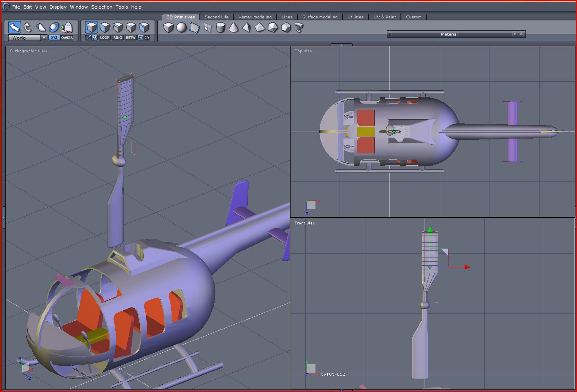The height and width of the screenshot is (392, 577).
Task: Close the Material panel
Action: pos(521,34)
